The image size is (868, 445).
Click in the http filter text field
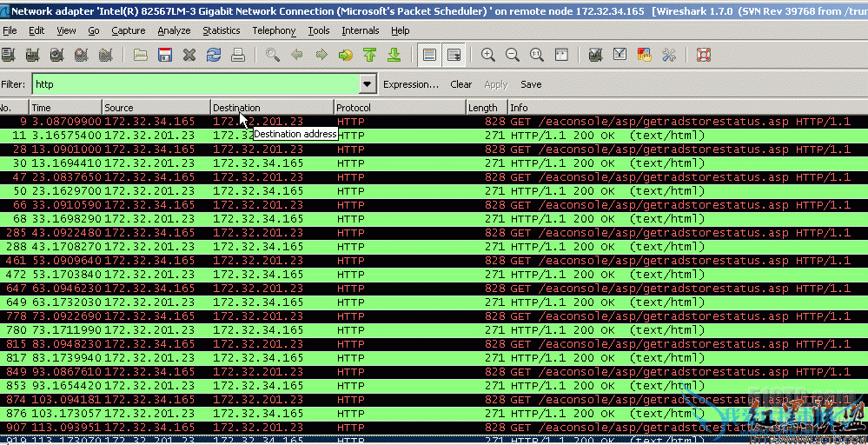195,84
